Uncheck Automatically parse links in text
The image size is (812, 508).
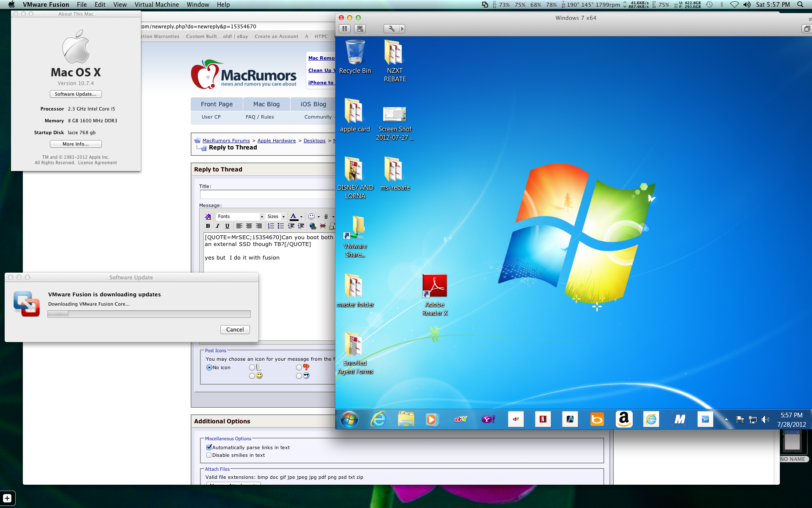(209, 447)
